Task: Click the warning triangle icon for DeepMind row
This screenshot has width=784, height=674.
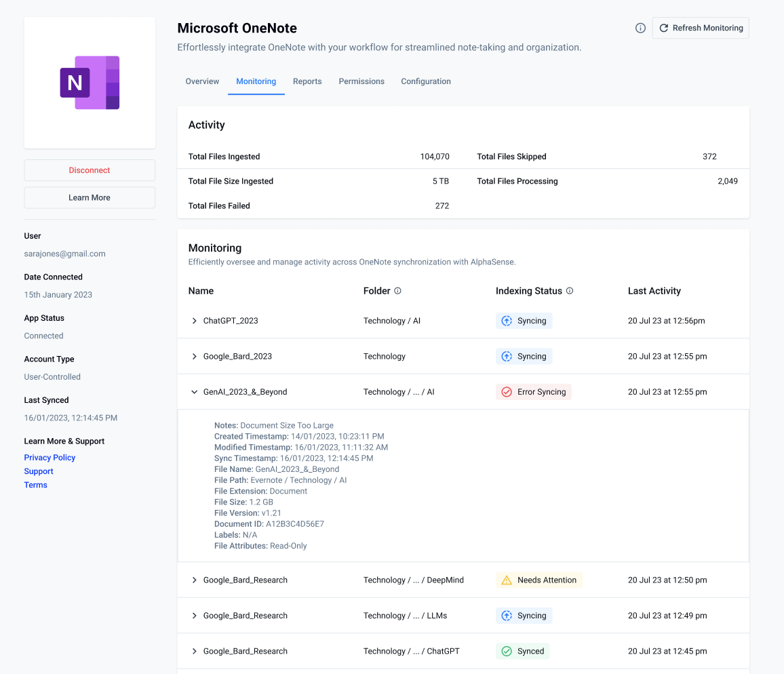Action: tap(507, 580)
